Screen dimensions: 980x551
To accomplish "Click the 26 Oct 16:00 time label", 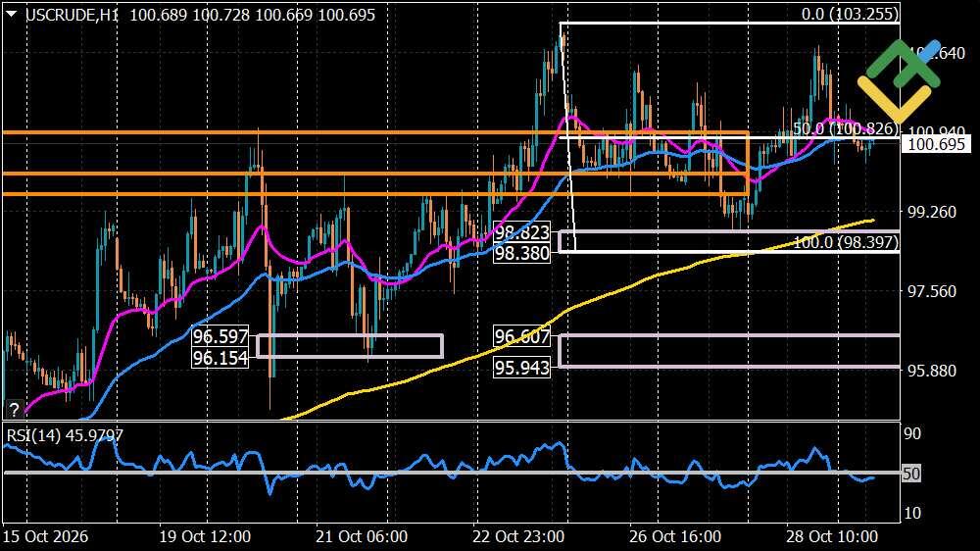I will [x=675, y=536].
